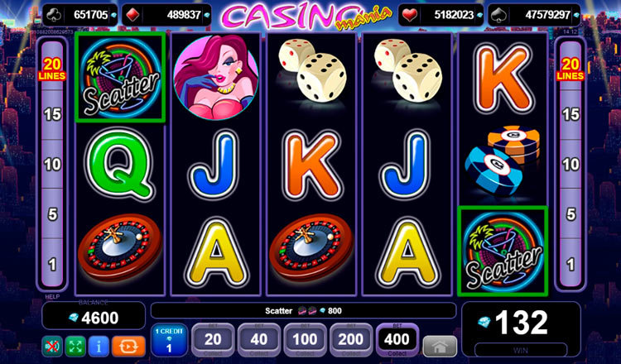Click the spades jackpot counter
This screenshot has height=364, width=621.
(534, 15)
